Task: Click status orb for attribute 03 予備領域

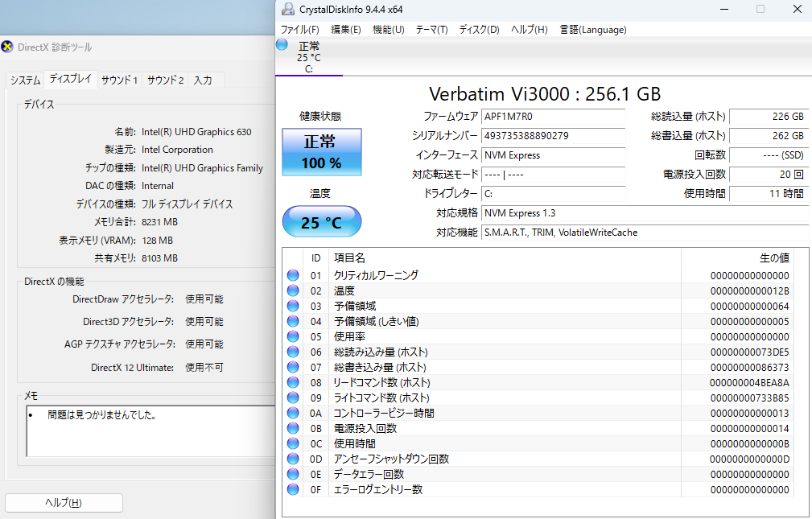Action: [293, 306]
